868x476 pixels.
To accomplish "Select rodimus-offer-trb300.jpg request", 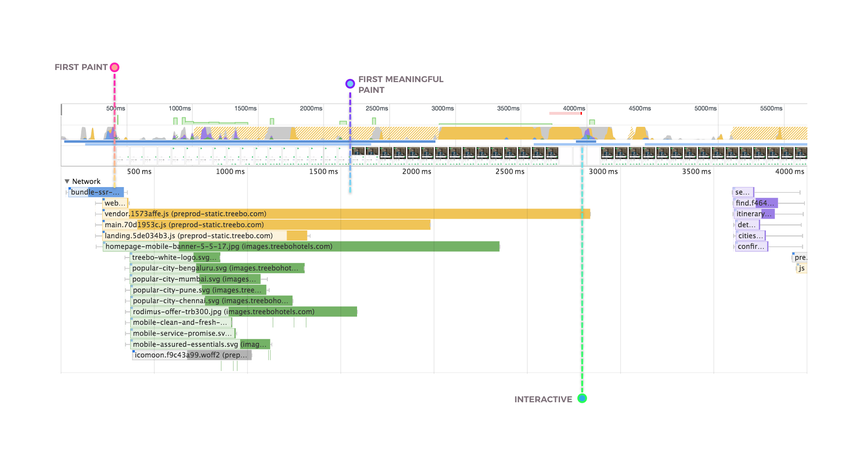I will 244,312.
